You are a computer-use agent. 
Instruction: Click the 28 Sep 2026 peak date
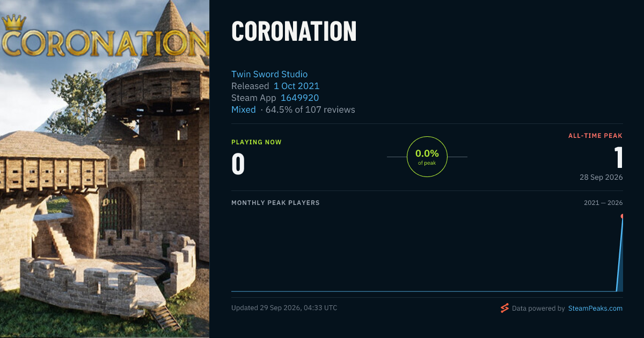coord(601,177)
